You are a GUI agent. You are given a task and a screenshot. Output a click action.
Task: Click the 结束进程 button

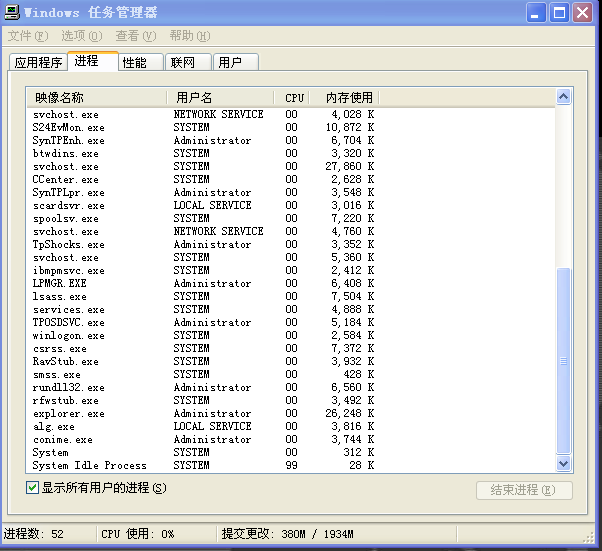(524, 490)
